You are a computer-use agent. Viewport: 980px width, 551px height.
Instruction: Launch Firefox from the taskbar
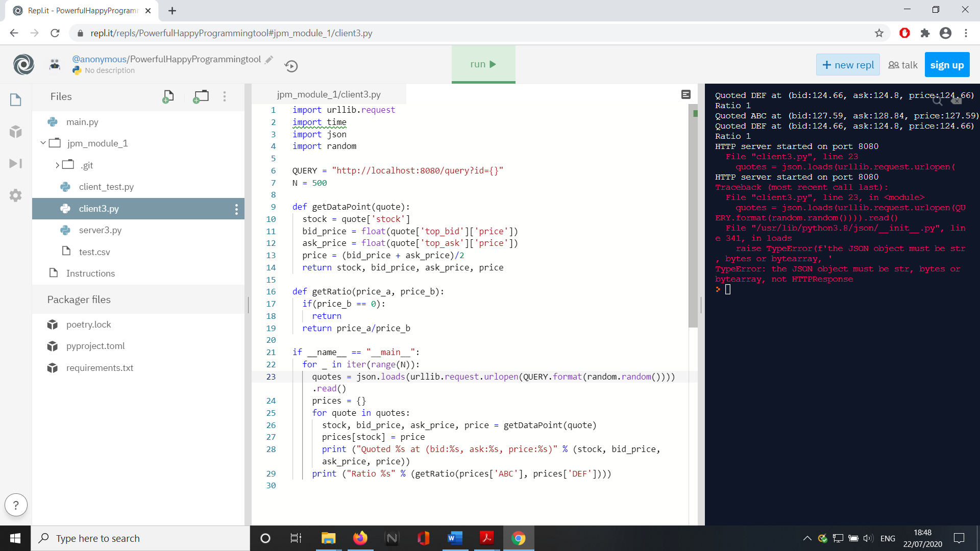(x=360, y=538)
